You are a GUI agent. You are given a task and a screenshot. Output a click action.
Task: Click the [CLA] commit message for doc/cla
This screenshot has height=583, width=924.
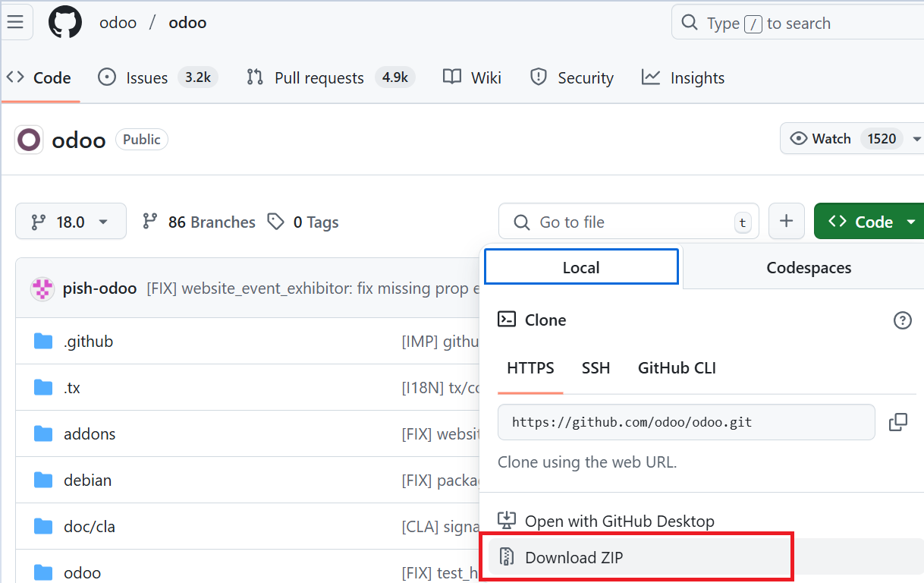[x=440, y=527]
